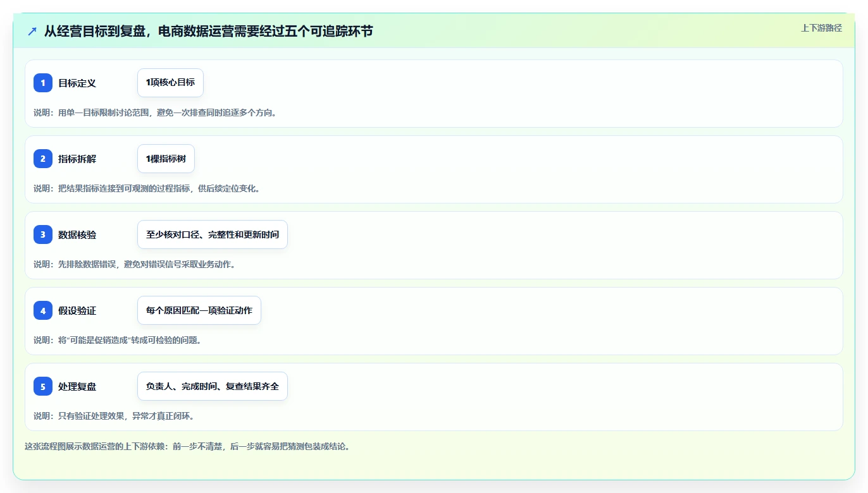Click the 数据核验 step title
This screenshot has width=868, height=493.
(x=77, y=234)
